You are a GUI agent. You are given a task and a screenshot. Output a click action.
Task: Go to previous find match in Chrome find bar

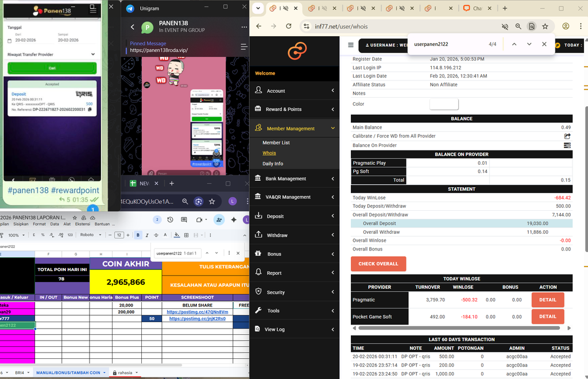coord(514,44)
